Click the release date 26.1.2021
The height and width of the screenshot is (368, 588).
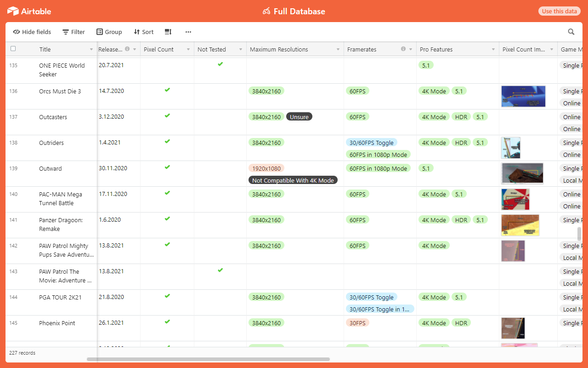111,322
